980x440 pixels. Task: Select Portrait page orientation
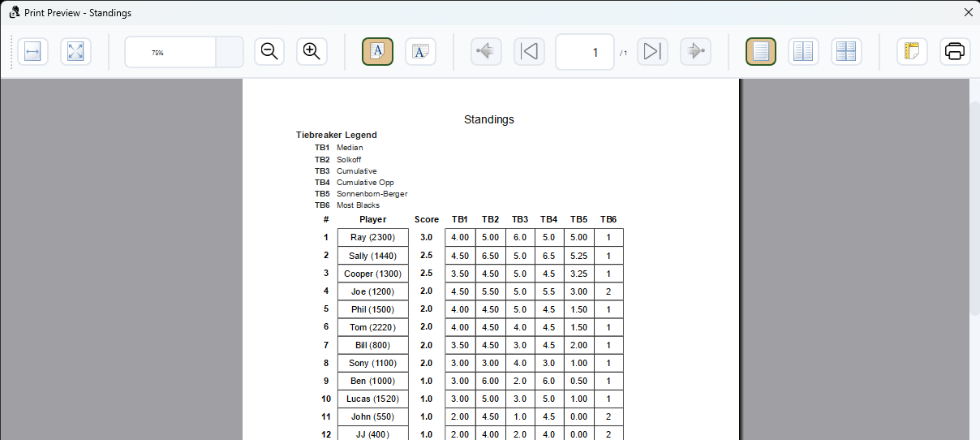(377, 52)
